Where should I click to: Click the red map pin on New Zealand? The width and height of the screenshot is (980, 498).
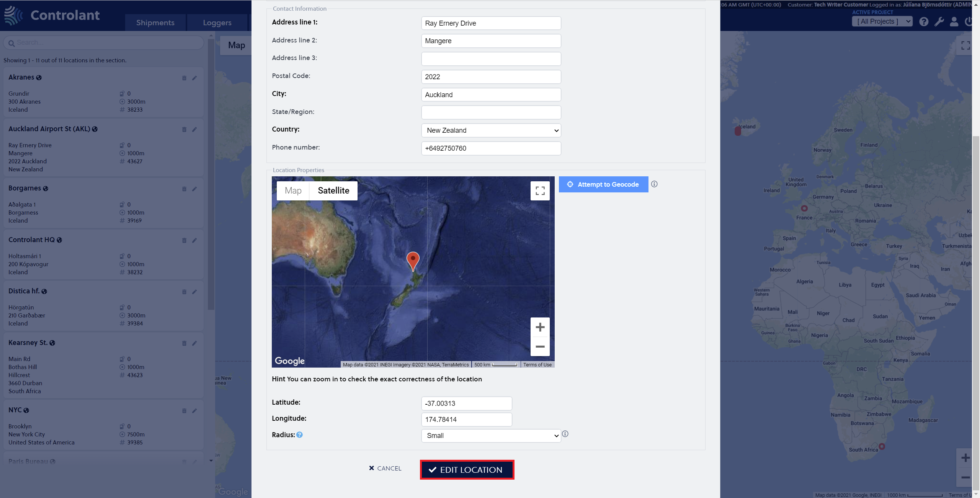tap(413, 261)
